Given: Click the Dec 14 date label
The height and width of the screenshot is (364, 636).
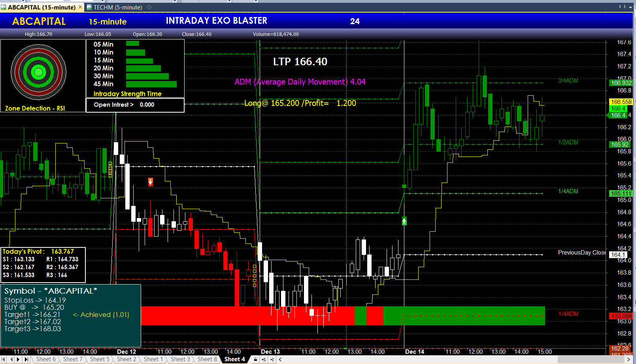Looking at the screenshot, I should 415,352.
